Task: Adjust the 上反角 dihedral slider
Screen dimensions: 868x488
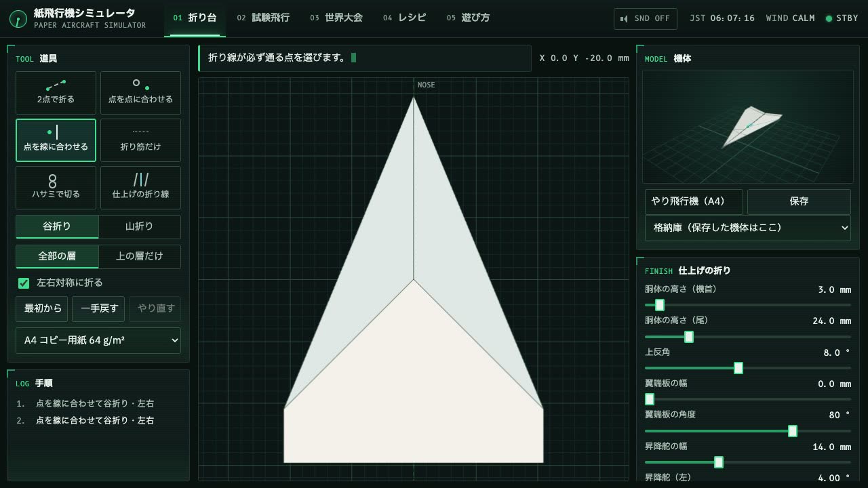Action: tap(748, 368)
